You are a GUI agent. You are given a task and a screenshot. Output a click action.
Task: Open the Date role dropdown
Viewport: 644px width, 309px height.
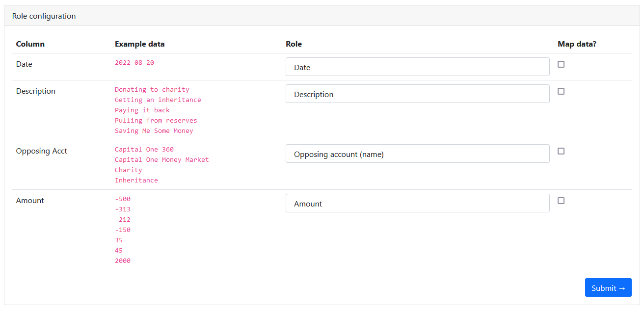coord(417,67)
